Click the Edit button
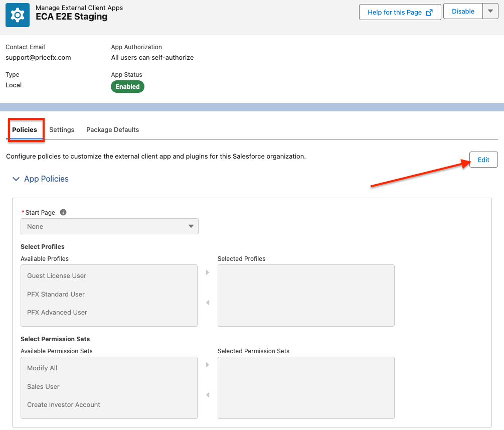The width and height of the screenshot is (504, 430). (x=483, y=160)
